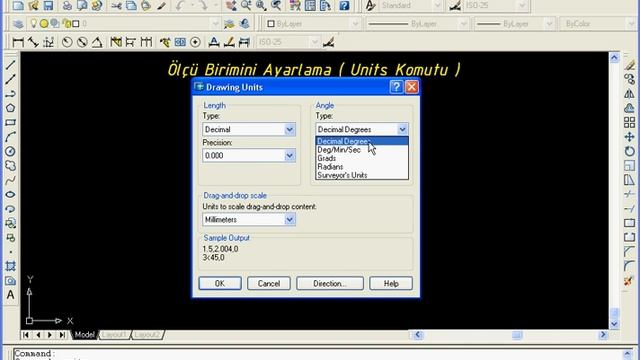The width and height of the screenshot is (640, 360).
Task: Open the ByLayer linetype control dropdown
Action: (417, 24)
